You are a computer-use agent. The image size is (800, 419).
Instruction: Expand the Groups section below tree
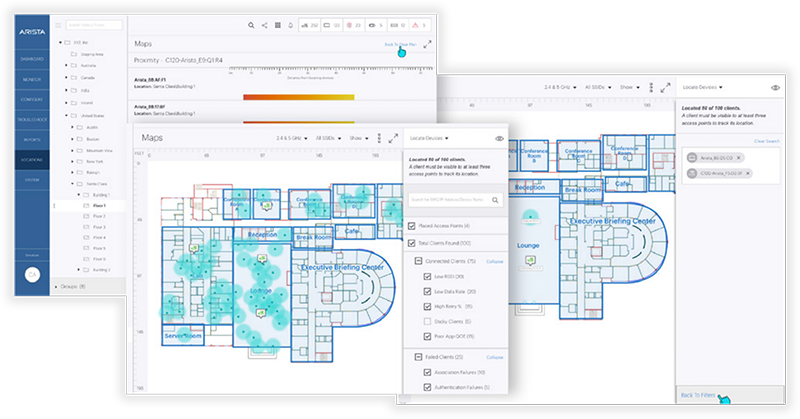pyautogui.click(x=56, y=287)
